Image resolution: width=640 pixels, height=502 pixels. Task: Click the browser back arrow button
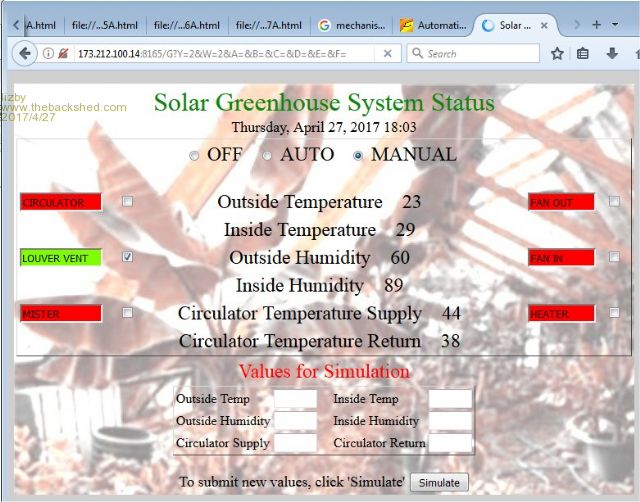click(25, 54)
